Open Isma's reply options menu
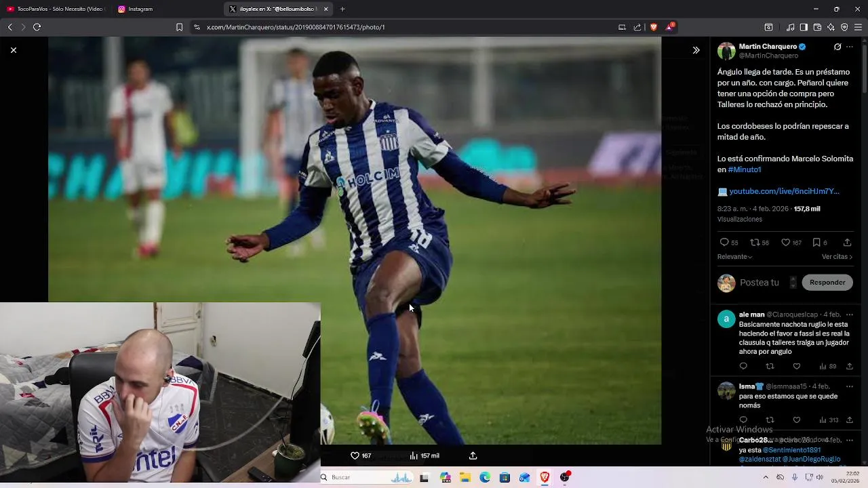The height and width of the screenshot is (488, 868). click(x=850, y=386)
